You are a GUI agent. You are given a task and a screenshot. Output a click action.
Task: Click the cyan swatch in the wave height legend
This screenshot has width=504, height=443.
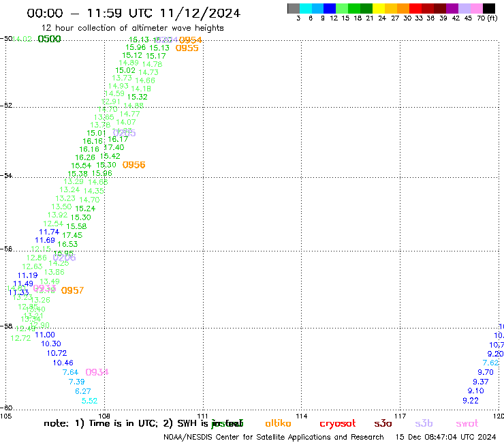click(x=306, y=8)
